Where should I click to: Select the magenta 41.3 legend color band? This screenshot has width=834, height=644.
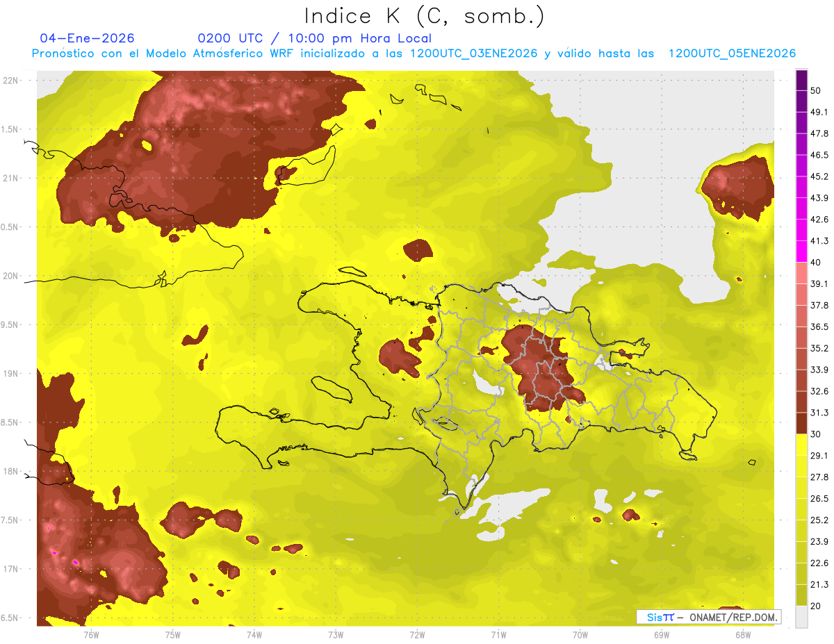pyautogui.click(x=801, y=251)
